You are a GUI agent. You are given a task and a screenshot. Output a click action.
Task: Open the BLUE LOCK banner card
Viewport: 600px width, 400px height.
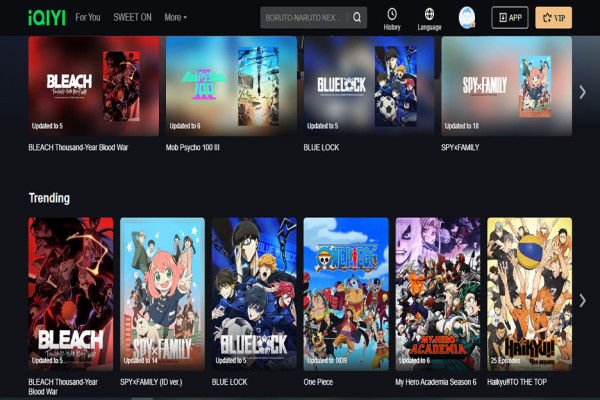coord(369,86)
